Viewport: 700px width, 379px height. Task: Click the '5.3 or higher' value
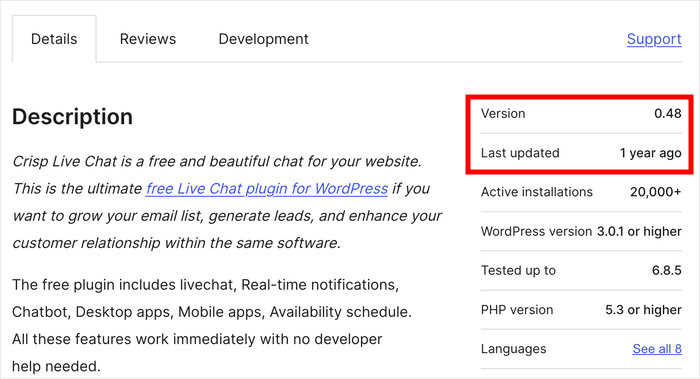(643, 310)
